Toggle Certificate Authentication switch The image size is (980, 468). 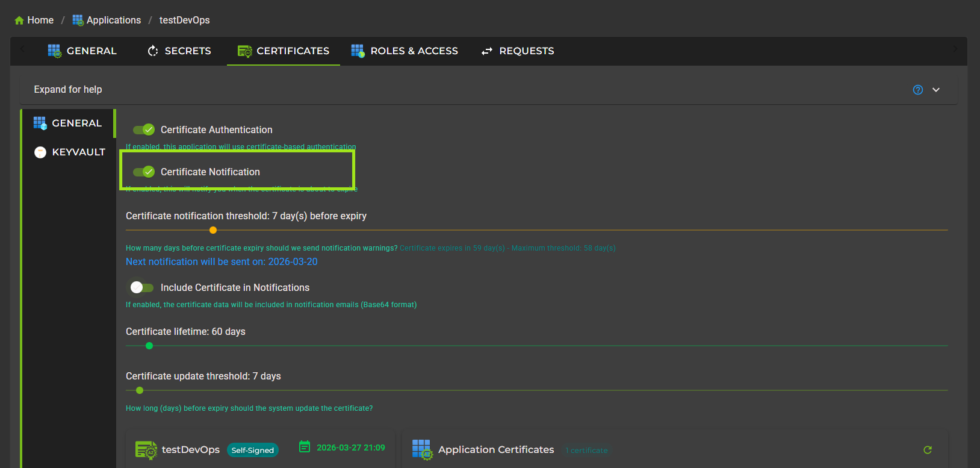pos(144,129)
